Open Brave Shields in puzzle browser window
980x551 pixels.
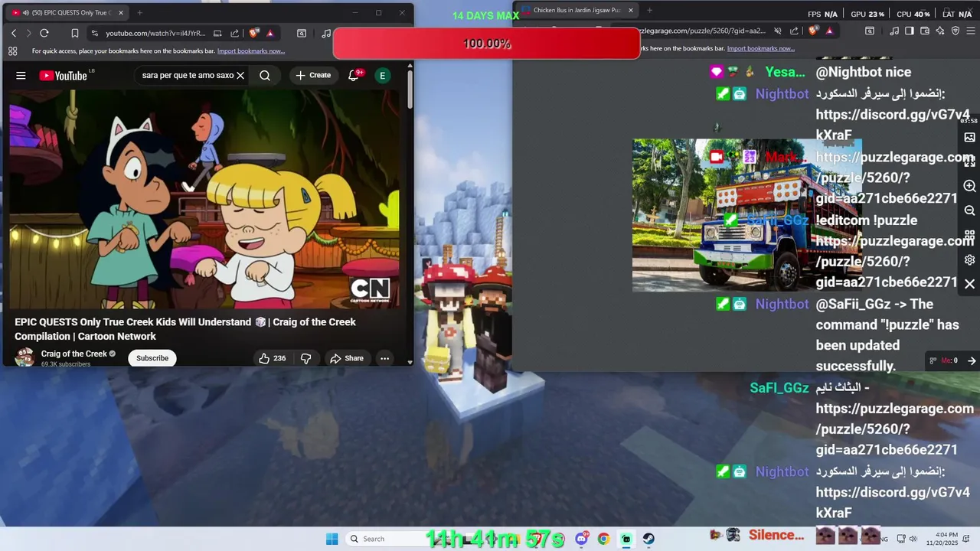pyautogui.click(x=813, y=31)
